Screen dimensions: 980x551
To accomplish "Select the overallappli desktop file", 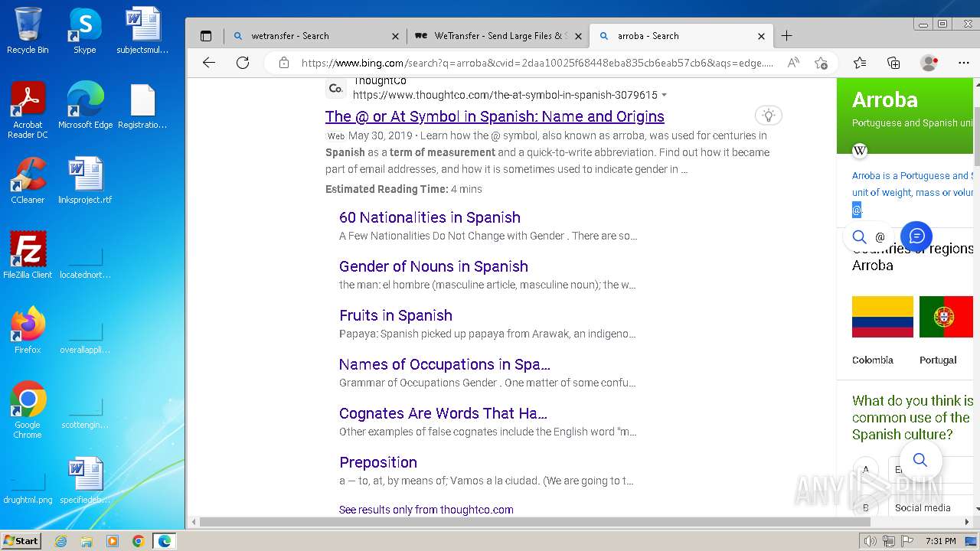I will pyautogui.click(x=85, y=338).
